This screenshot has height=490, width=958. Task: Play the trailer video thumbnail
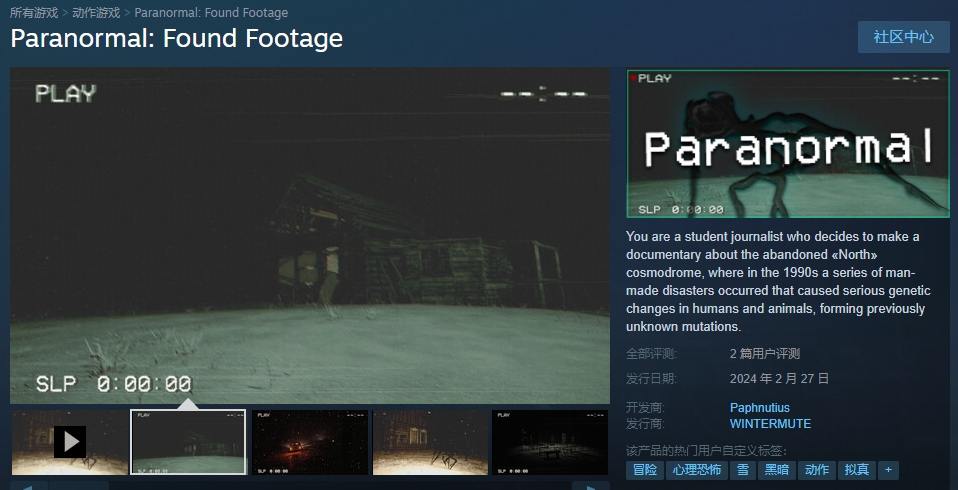[69, 442]
